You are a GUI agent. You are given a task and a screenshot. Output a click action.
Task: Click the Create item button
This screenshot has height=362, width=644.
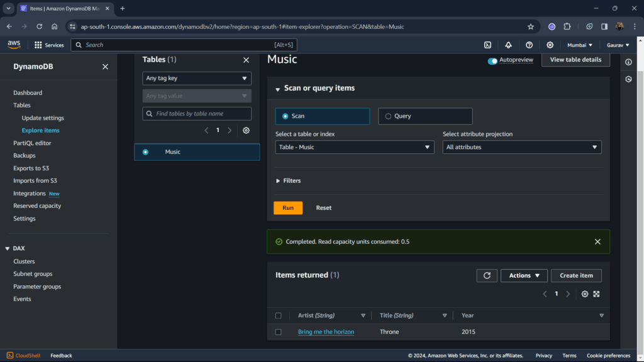tap(576, 275)
